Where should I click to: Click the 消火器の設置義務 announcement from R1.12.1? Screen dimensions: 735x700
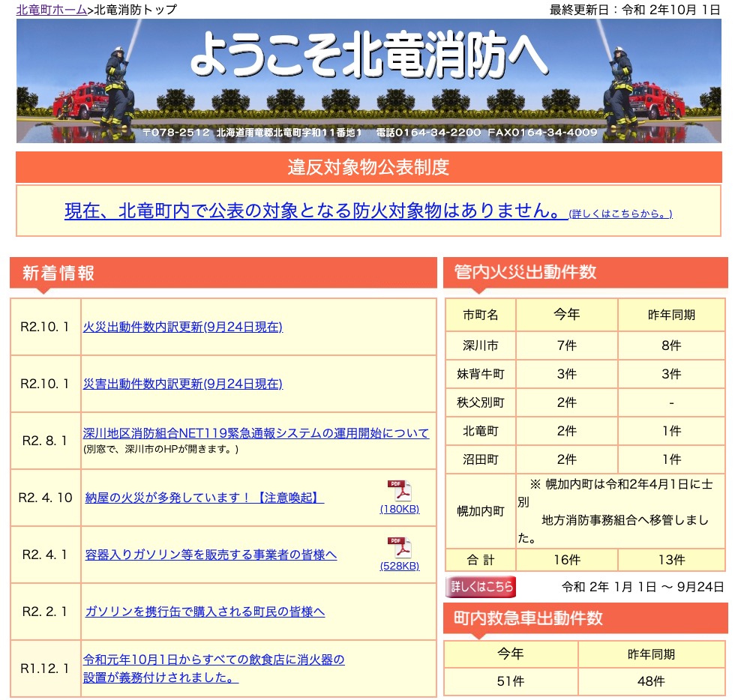pyautogui.click(x=214, y=667)
